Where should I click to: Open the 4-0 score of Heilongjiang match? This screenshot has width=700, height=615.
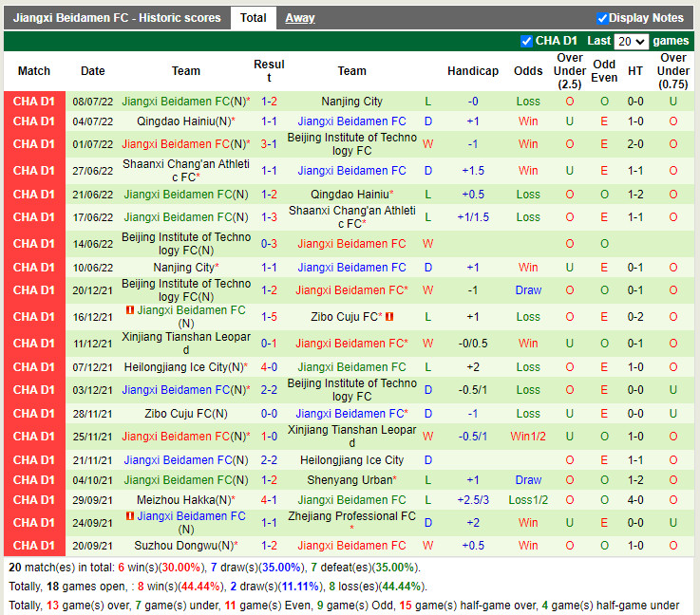pyautogui.click(x=269, y=367)
